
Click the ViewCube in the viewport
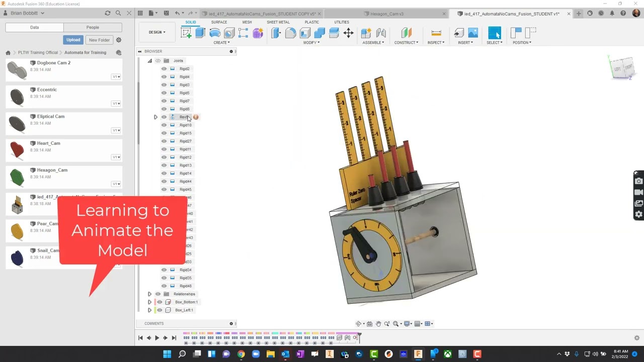pos(623,67)
